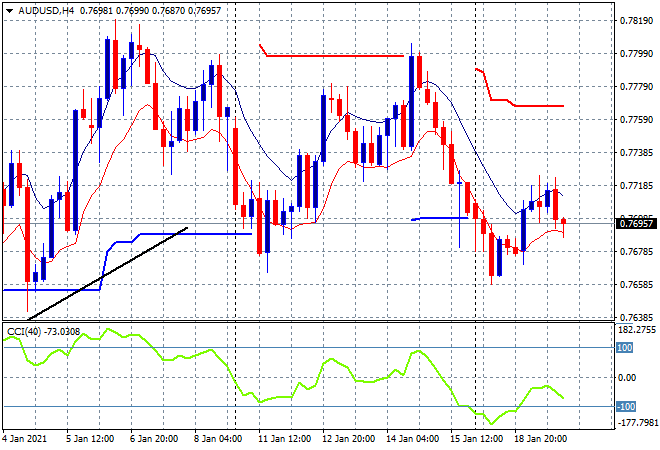Screen dimensions: 660x450
Task: Click the 5 Jan 12:00 time label
Action: click(90, 439)
